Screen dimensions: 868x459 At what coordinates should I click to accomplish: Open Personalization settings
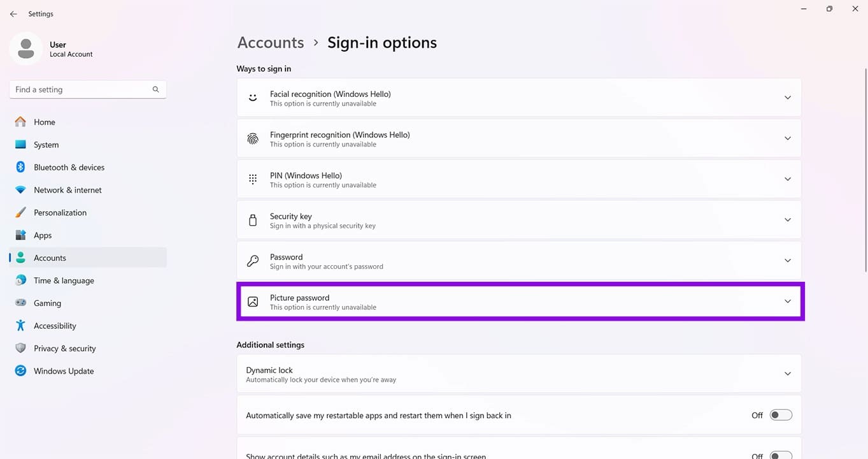tap(88, 212)
